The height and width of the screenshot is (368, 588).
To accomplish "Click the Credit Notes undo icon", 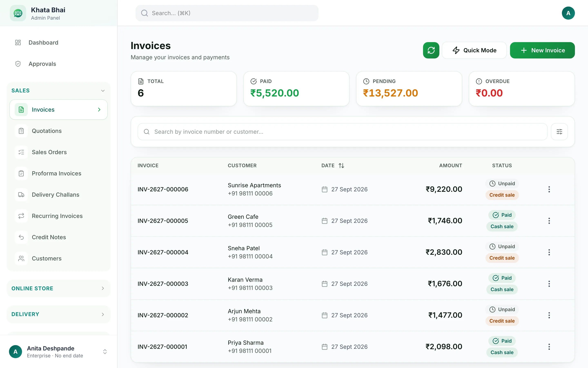I will (21, 237).
